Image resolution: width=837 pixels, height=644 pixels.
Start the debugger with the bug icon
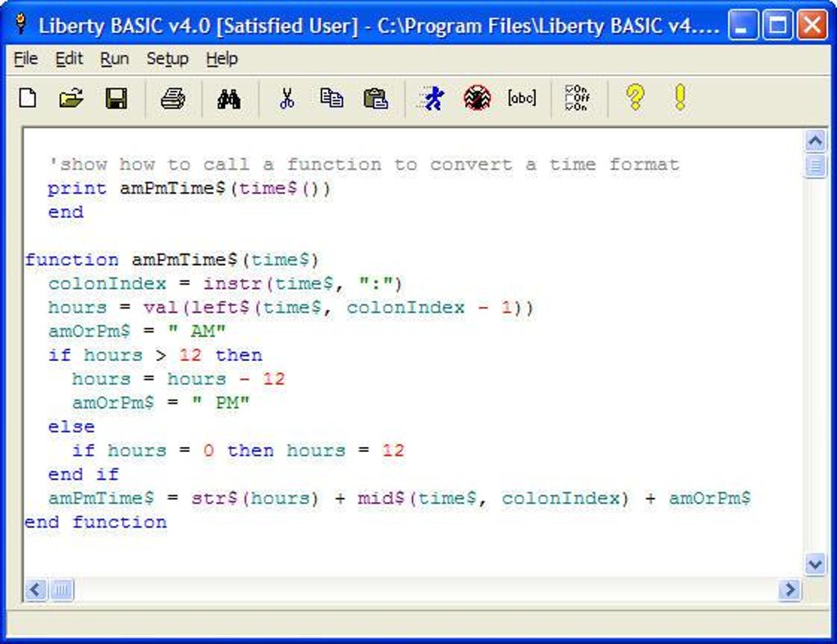point(478,98)
